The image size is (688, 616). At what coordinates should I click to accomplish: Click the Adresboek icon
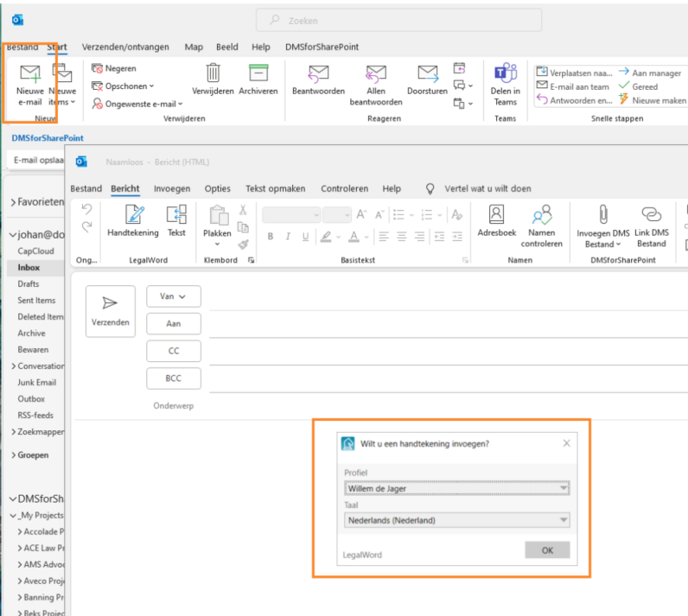coord(496,214)
